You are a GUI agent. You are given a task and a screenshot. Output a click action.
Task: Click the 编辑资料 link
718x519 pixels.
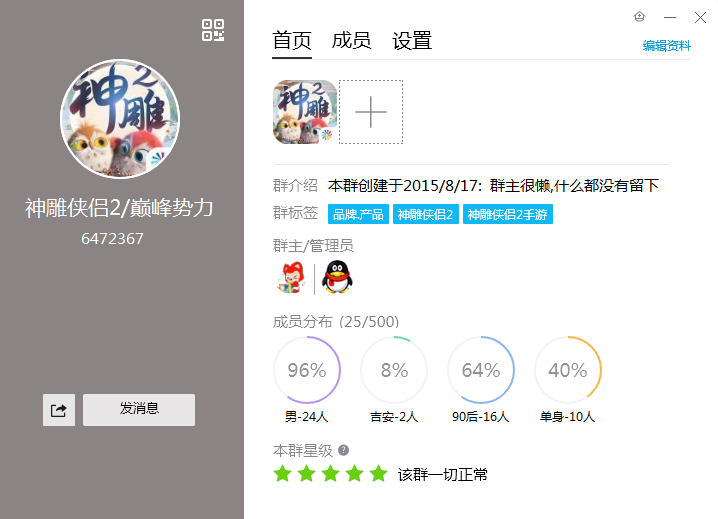pyautogui.click(x=667, y=46)
